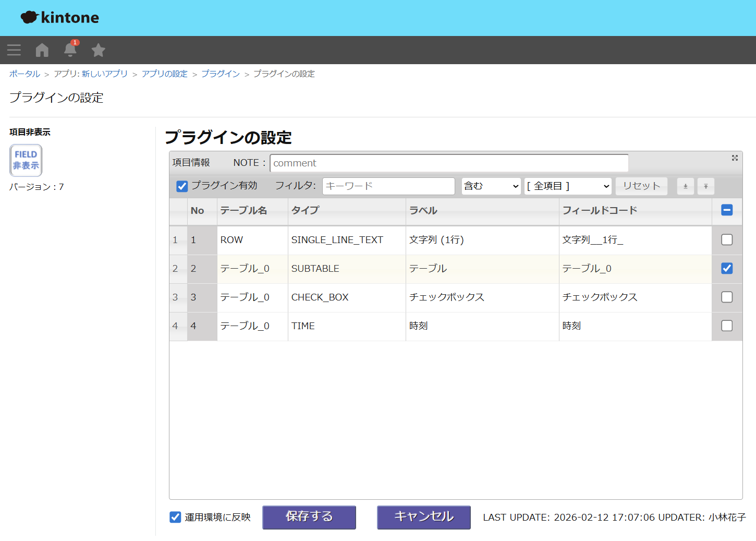Screen dimensions: 756x541
Task: Uncheck the テーブル_0 SUBTABLE row checkbox
Action: [x=727, y=268]
